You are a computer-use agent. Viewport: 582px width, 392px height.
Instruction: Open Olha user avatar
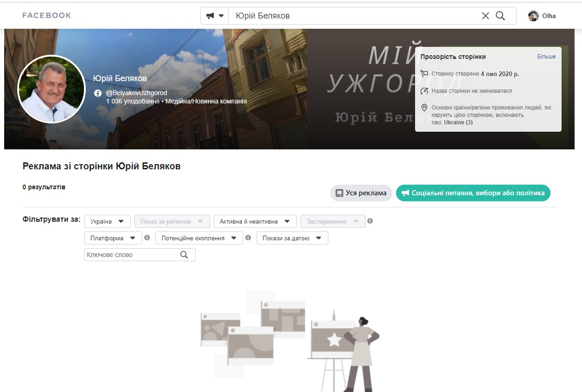(533, 16)
